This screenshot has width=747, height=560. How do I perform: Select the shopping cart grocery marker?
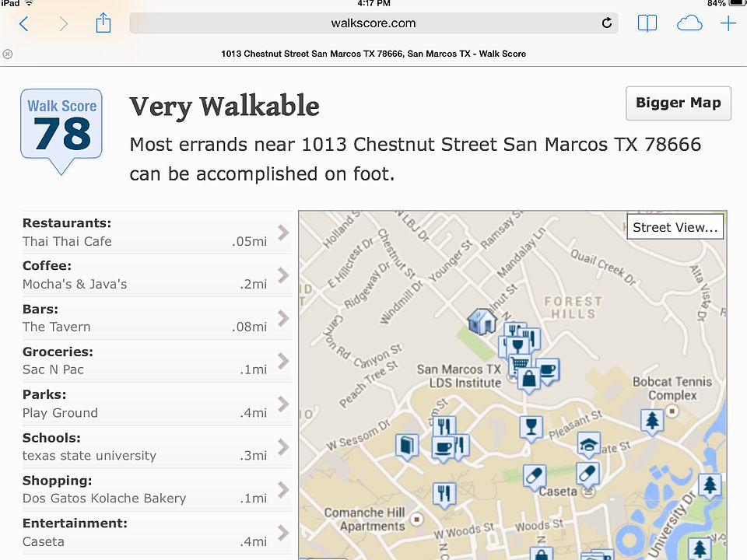pyautogui.click(x=520, y=365)
